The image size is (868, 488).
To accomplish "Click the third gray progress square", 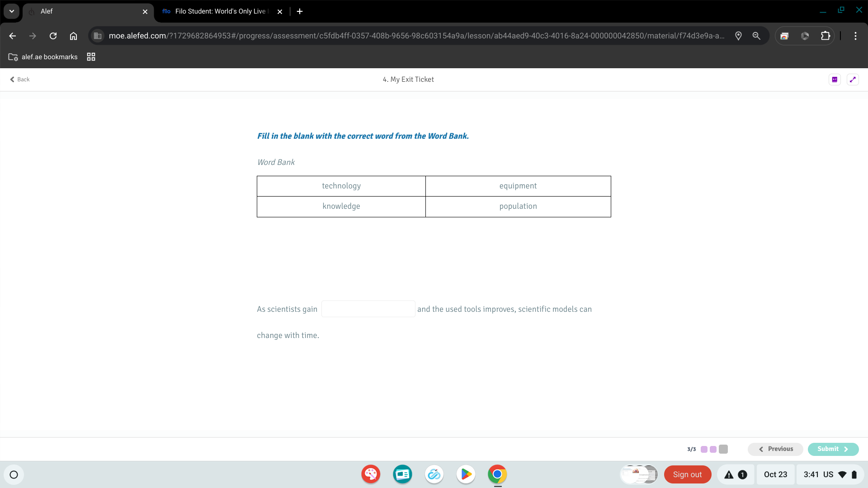I will click(x=723, y=449).
